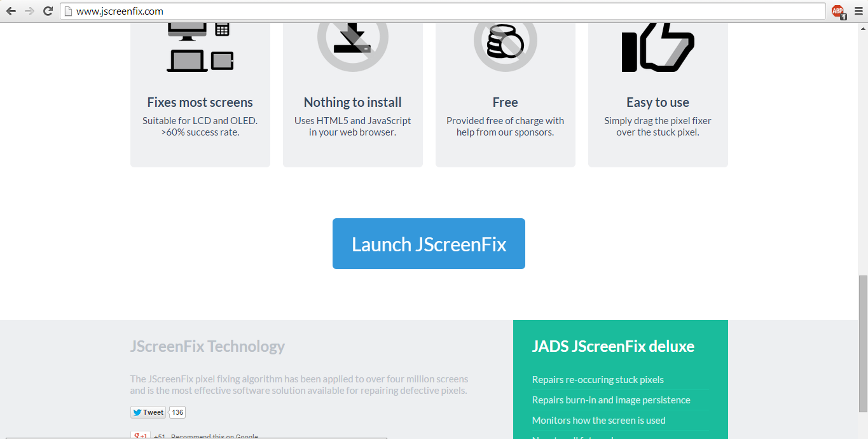Click the 'Easy to use' heading
This screenshot has width=868, height=439.
pyautogui.click(x=658, y=102)
